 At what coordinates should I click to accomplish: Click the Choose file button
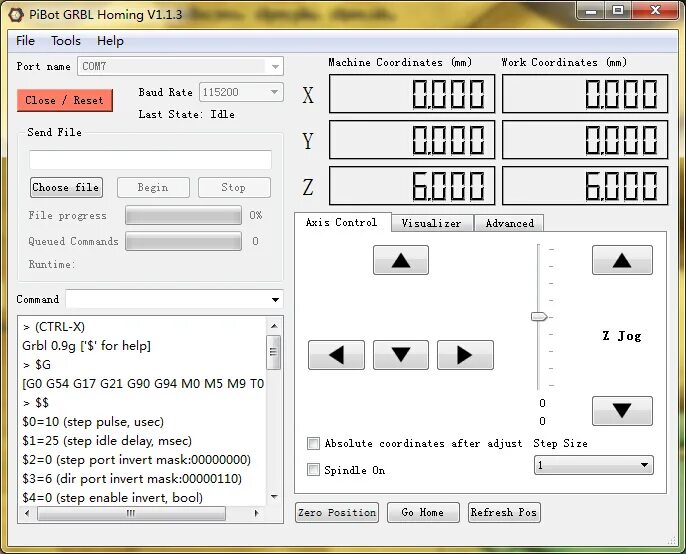click(x=66, y=187)
